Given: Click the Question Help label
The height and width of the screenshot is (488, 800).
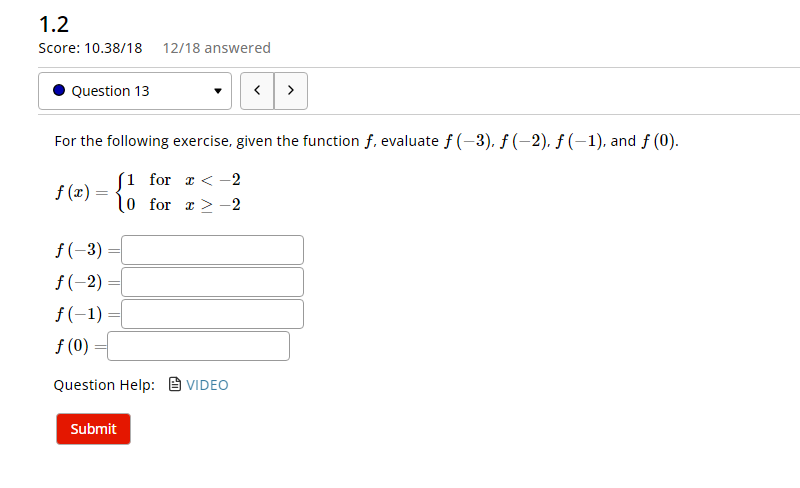Looking at the screenshot, I should pos(104,385).
